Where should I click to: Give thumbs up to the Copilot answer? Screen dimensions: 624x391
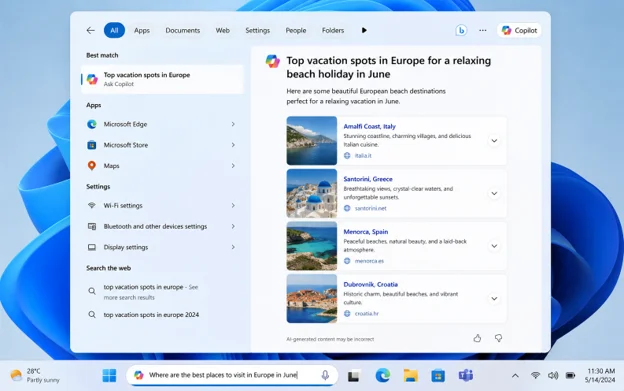tap(477, 338)
